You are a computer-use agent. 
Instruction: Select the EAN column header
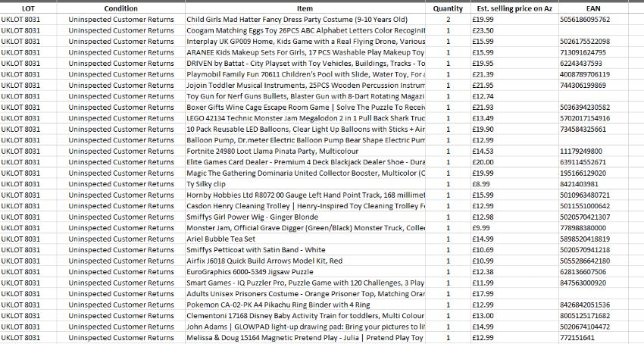click(x=593, y=8)
